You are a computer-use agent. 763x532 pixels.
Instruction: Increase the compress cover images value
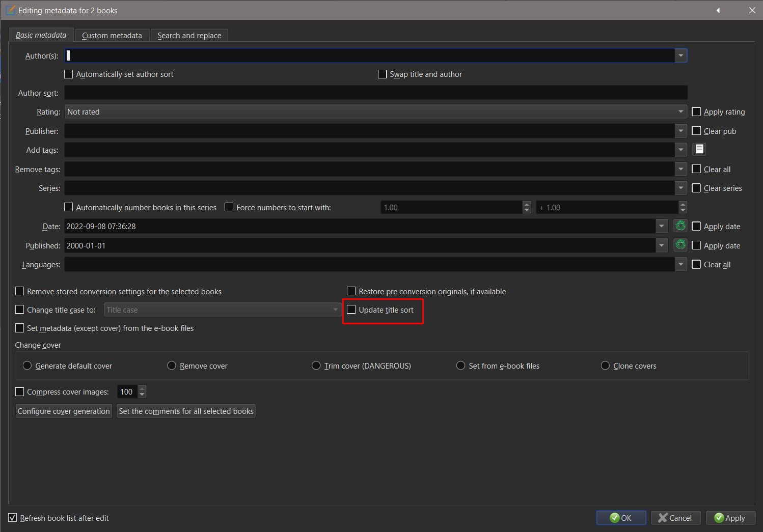[x=142, y=388]
